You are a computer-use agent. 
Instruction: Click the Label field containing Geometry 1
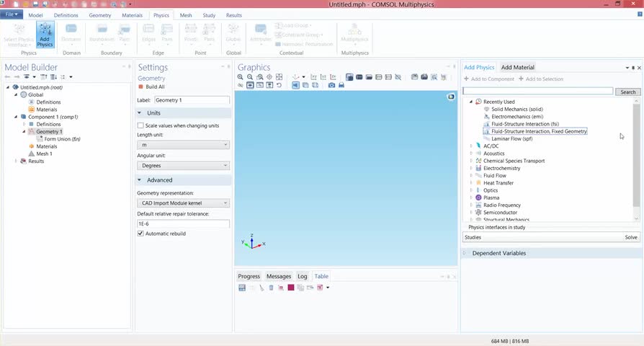click(192, 100)
